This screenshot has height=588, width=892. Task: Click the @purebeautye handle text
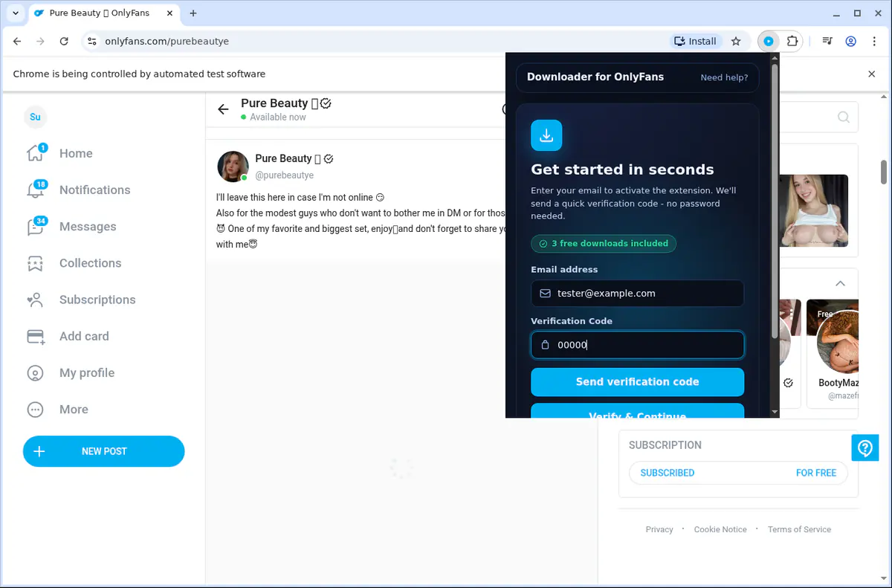pos(285,175)
